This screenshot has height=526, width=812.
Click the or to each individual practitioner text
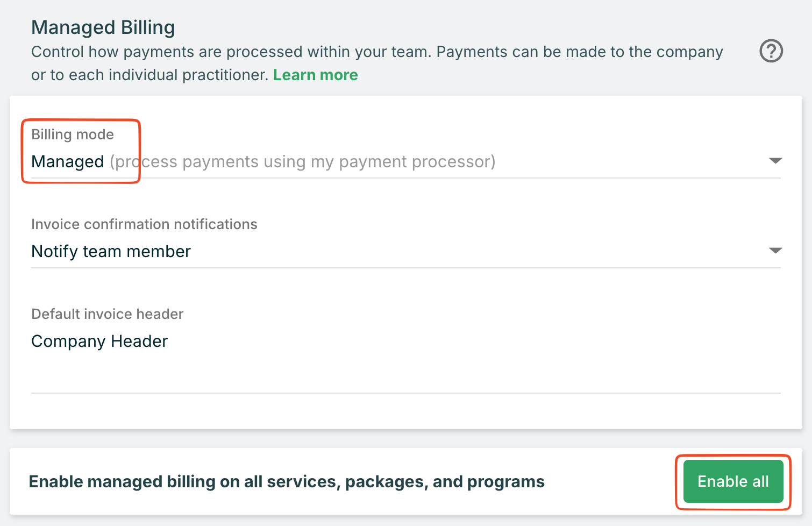click(149, 75)
